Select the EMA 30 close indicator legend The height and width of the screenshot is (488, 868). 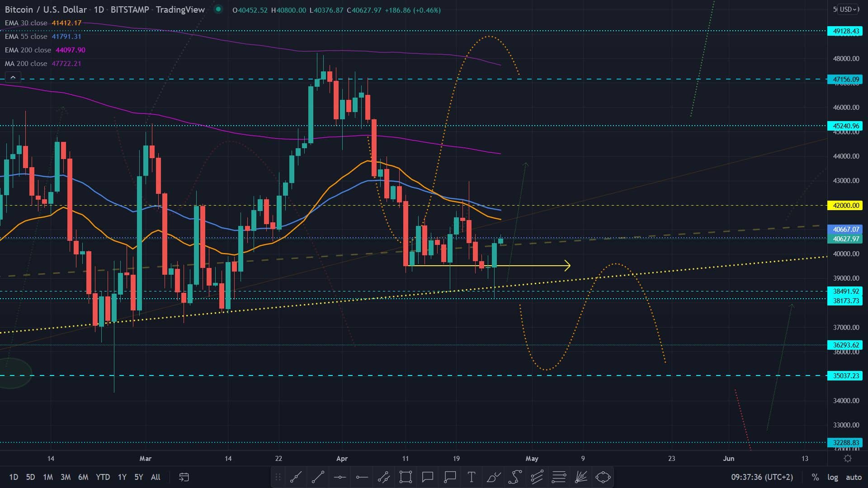43,23
